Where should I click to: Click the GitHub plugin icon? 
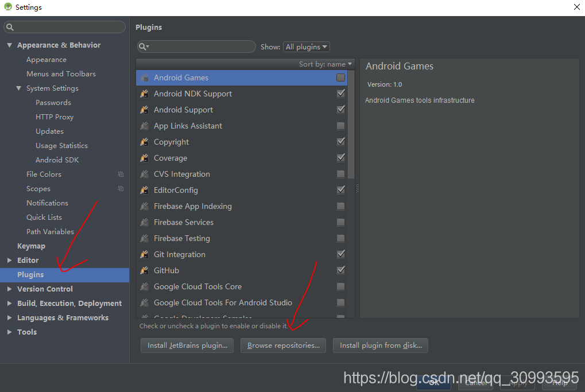(x=145, y=270)
